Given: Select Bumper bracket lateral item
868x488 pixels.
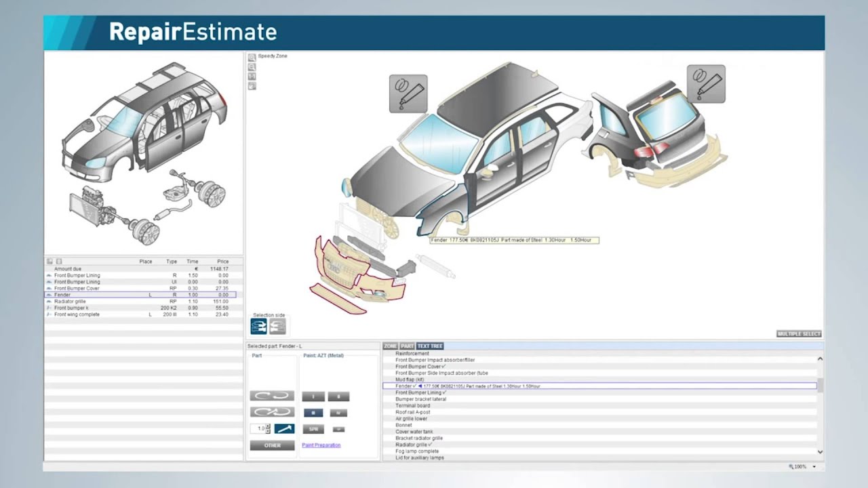Looking at the screenshot, I should point(421,399).
